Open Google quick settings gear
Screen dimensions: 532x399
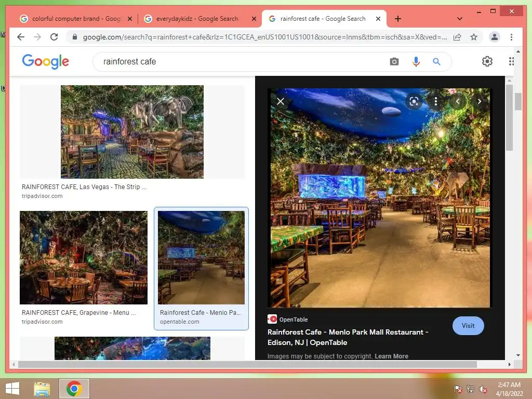[x=487, y=61]
